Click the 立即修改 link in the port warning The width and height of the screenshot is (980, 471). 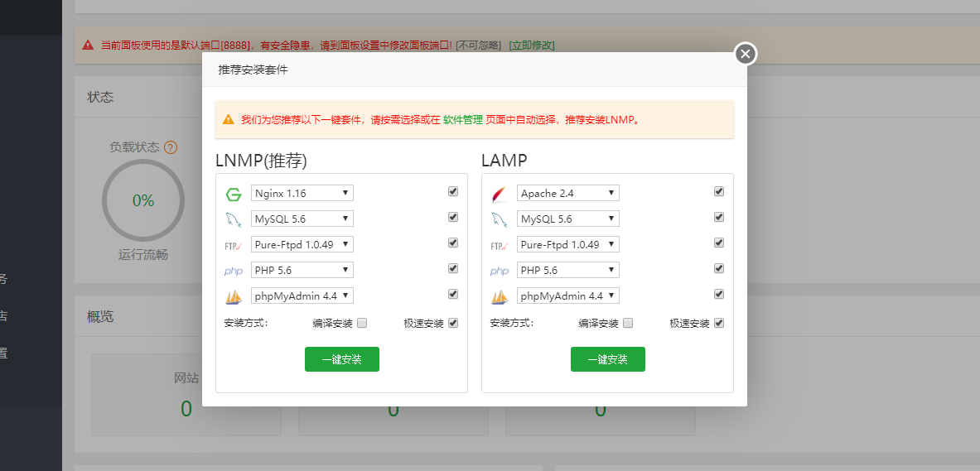(x=531, y=45)
